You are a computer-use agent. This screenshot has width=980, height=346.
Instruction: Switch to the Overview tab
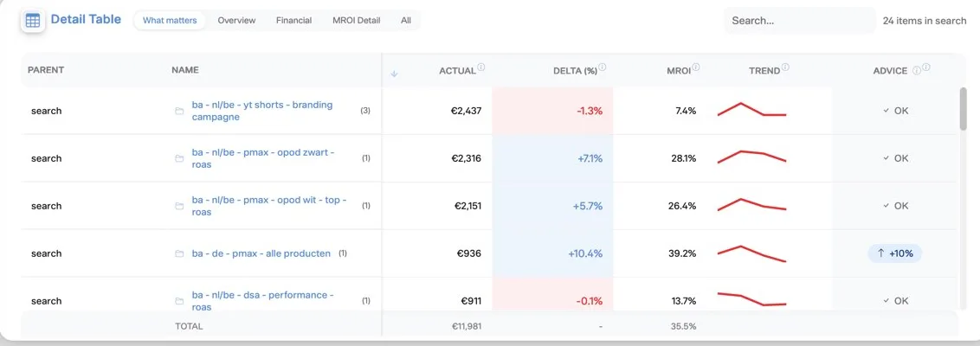[236, 21]
